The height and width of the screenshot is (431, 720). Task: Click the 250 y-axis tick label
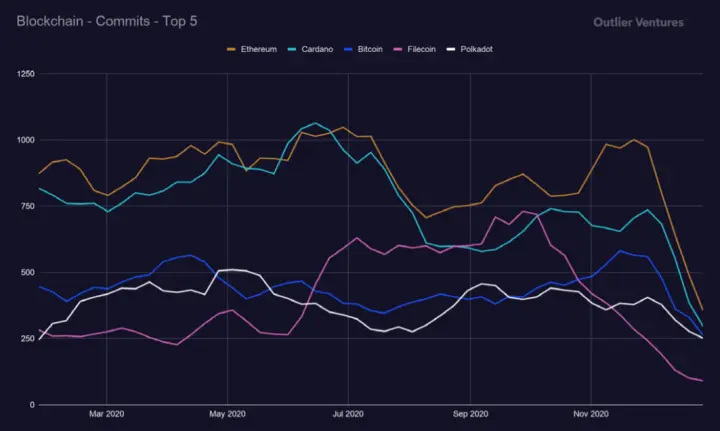[28, 339]
